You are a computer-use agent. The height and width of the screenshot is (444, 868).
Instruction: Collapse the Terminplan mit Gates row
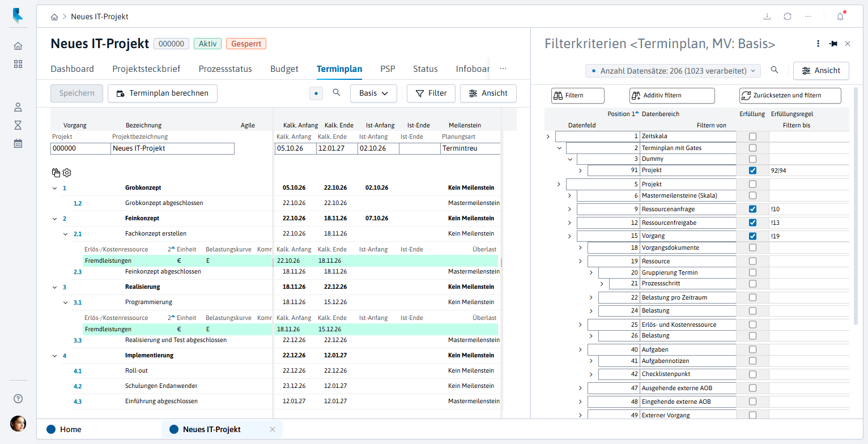click(559, 148)
